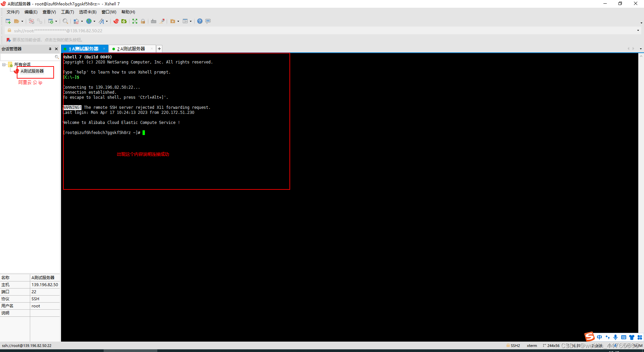Viewport: 644px width, 352px height.
Task: Toggle full screen with green arrows icon
Action: point(135,21)
